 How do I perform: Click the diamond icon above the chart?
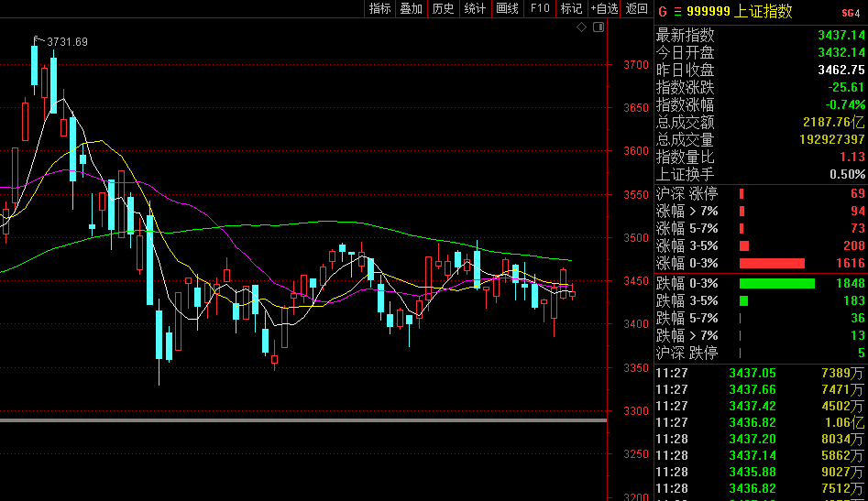[x=581, y=27]
